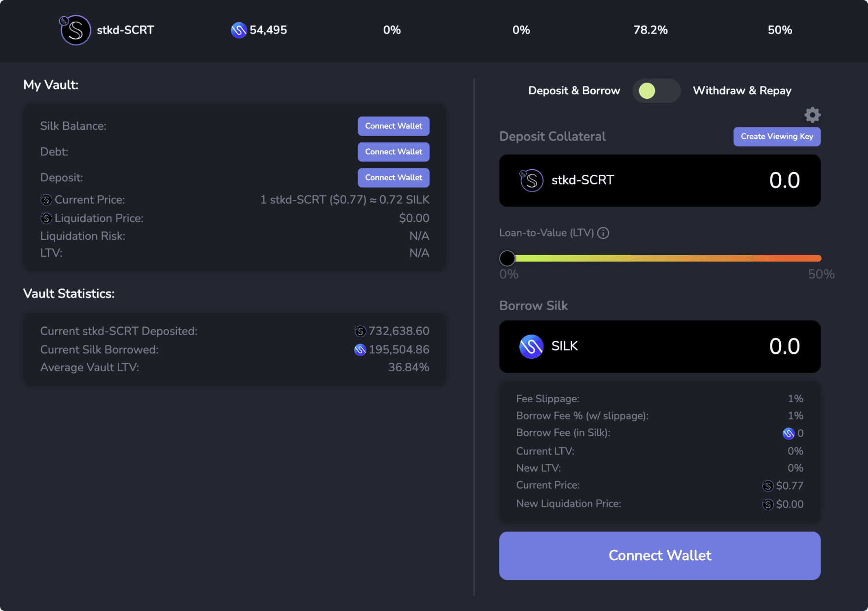Click Average Vault LTV value 36.84%

click(x=409, y=368)
